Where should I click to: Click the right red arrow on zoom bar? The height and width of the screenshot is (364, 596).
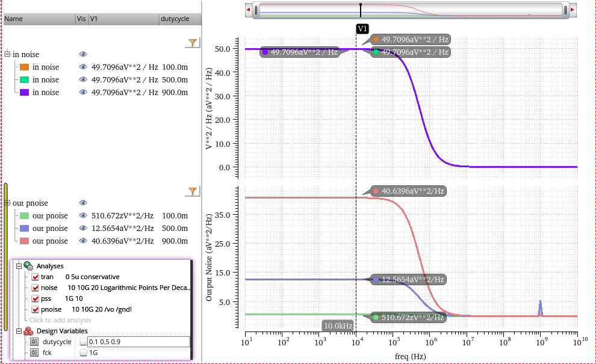(573, 10)
